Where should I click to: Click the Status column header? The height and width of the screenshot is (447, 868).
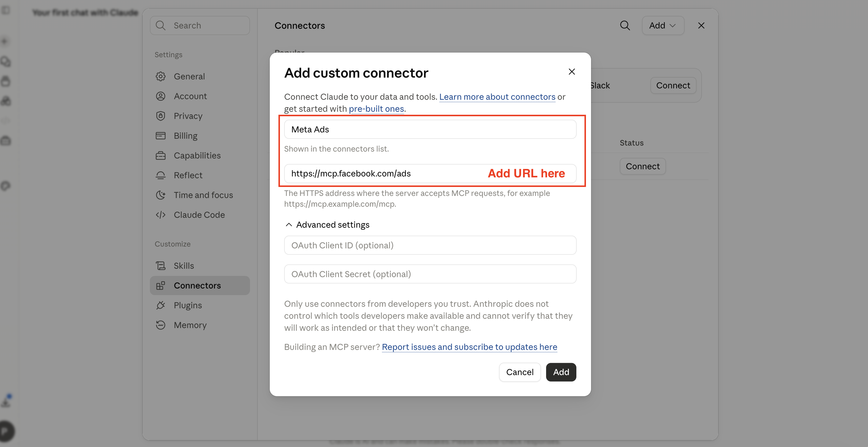click(x=632, y=143)
